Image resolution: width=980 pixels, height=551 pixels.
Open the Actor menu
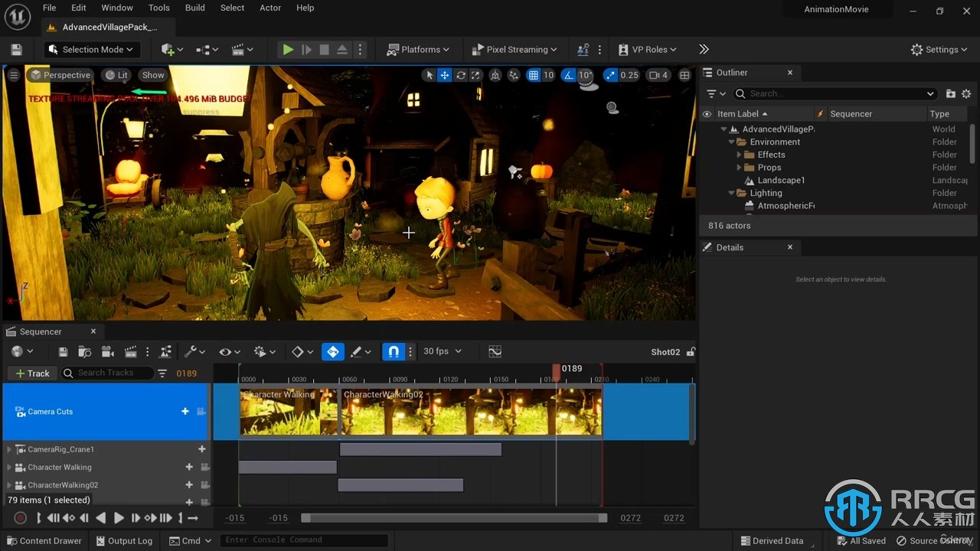pos(270,8)
